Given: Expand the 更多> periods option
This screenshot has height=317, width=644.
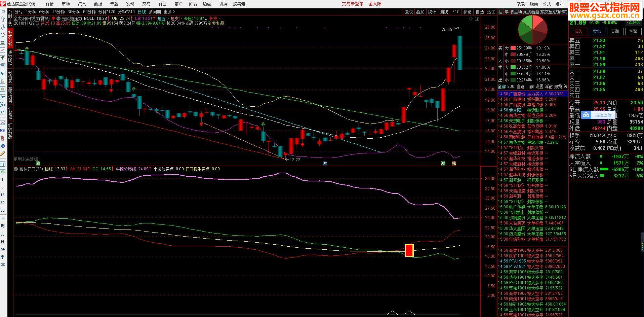Looking at the screenshot, I should 169,12.
